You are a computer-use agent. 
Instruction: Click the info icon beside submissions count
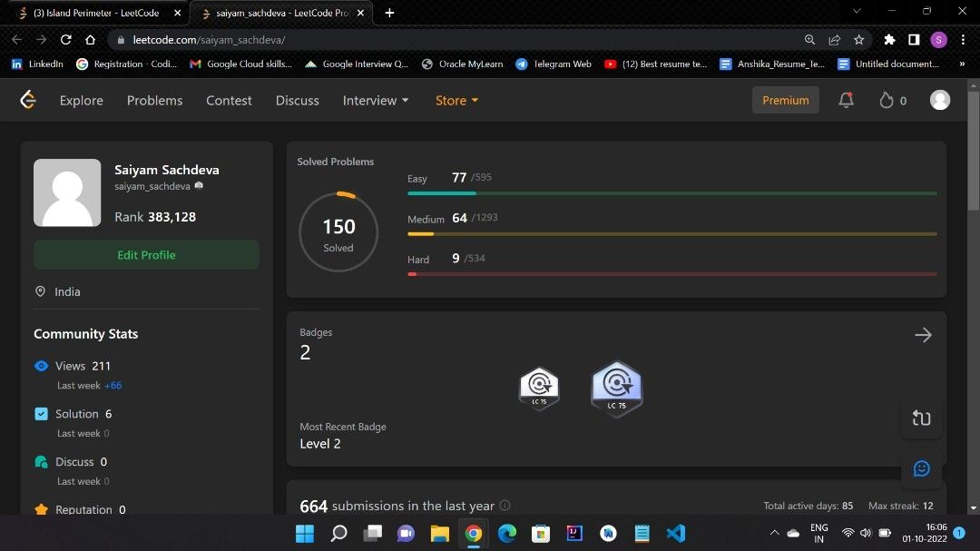pos(505,506)
